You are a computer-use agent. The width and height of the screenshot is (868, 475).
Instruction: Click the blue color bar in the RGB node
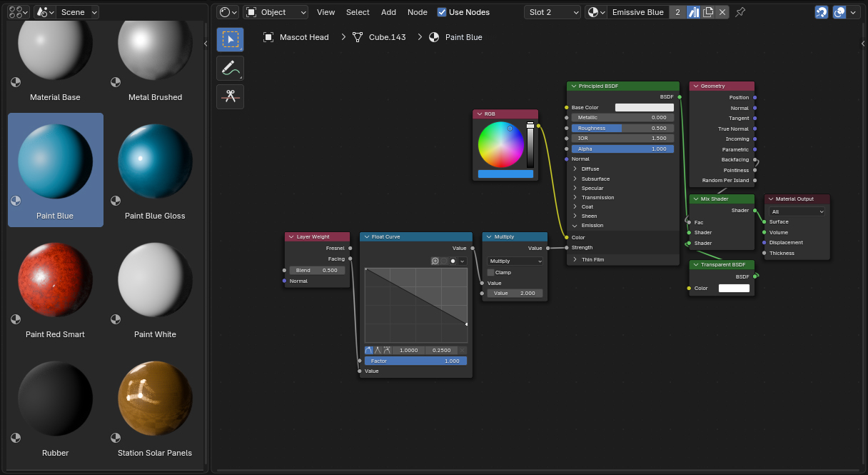505,174
